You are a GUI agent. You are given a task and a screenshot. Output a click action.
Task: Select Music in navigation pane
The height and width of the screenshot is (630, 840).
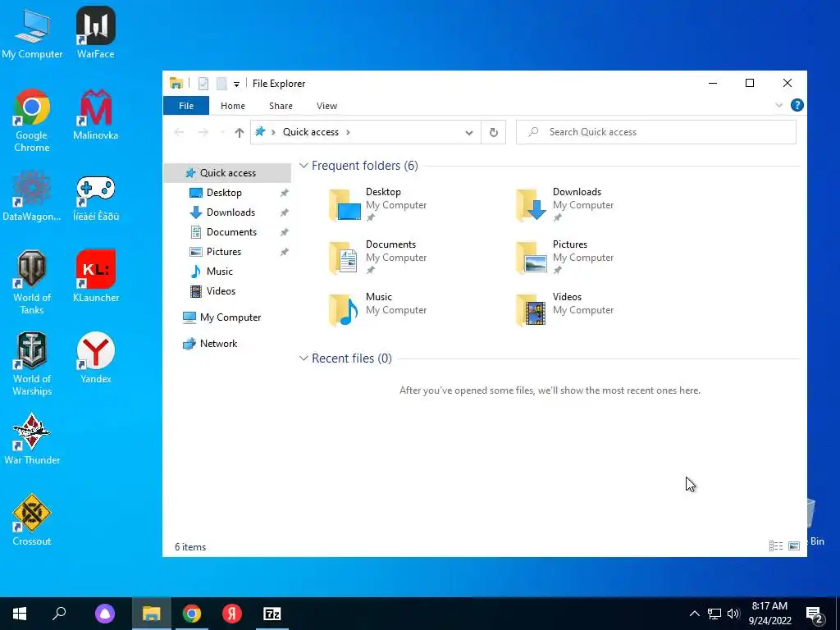click(x=227, y=272)
